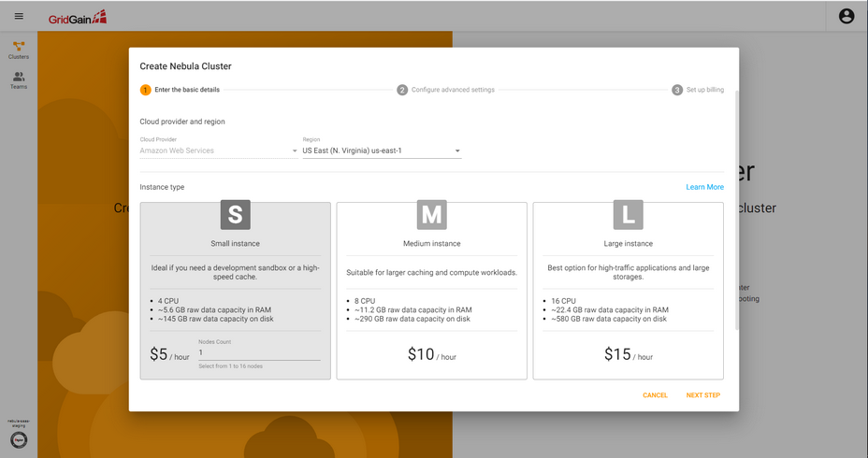Image resolution: width=868 pixels, height=458 pixels.
Task: Click '~145 GB raw data capacity on disk'
Action: 216,319
